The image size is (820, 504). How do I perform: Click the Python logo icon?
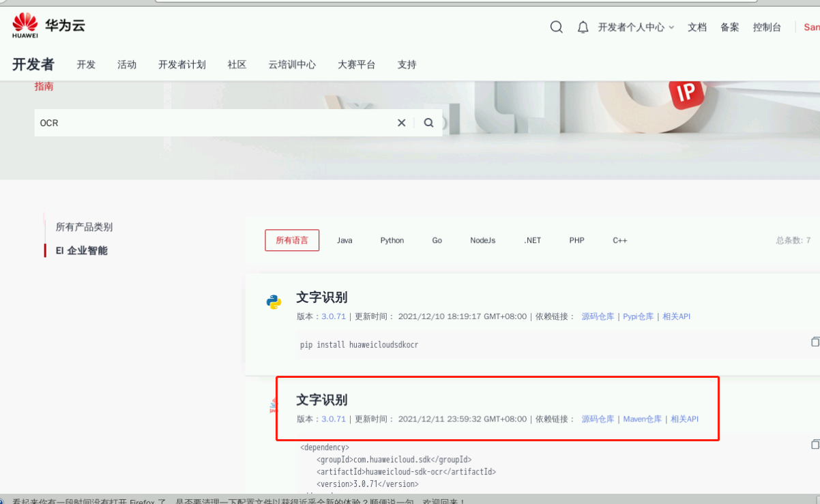tap(274, 302)
